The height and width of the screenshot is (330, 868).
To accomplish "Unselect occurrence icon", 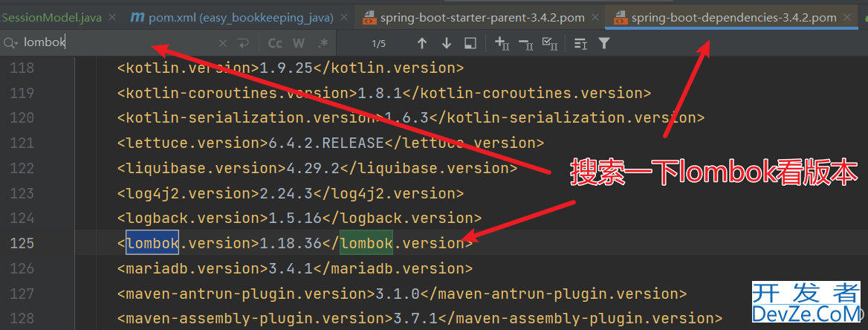I will [525, 43].
